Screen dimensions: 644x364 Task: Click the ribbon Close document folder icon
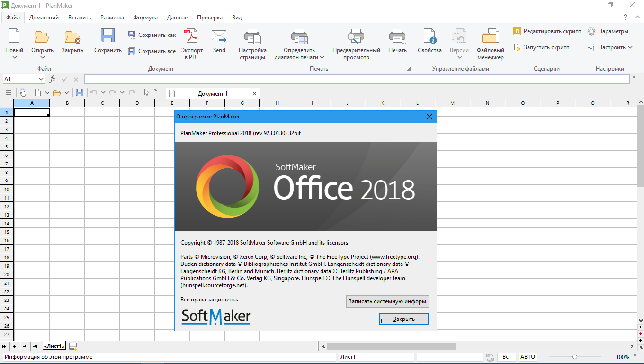click(72, 36)
